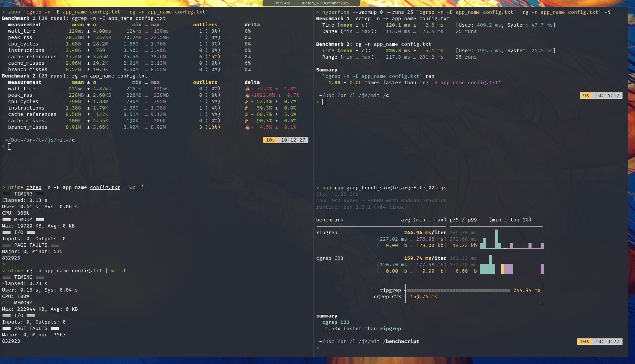Click the 10:19 AM clock in top bar
Image resolution: width=635 pixels, height=364 pixels.
click(282, 3)
